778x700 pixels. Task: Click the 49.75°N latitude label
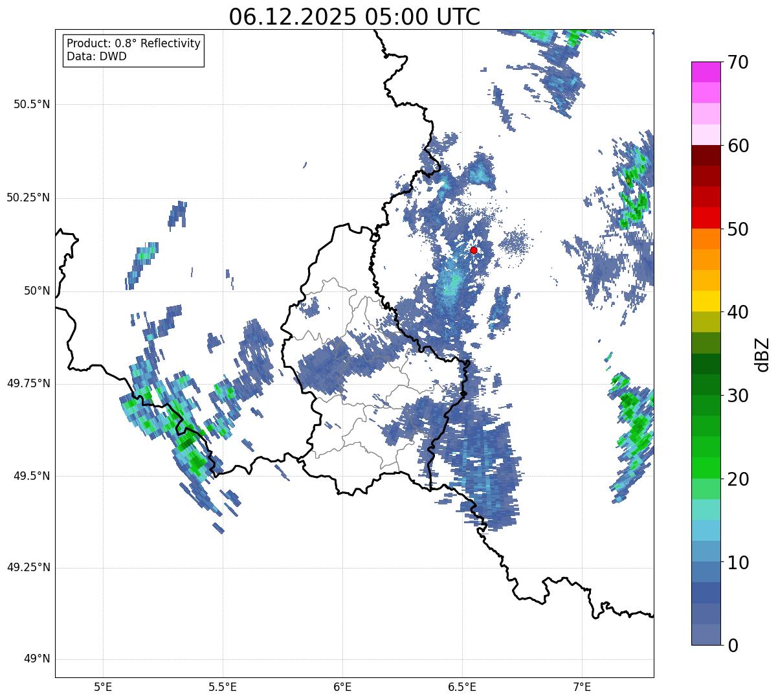click(x=28, y=383)
